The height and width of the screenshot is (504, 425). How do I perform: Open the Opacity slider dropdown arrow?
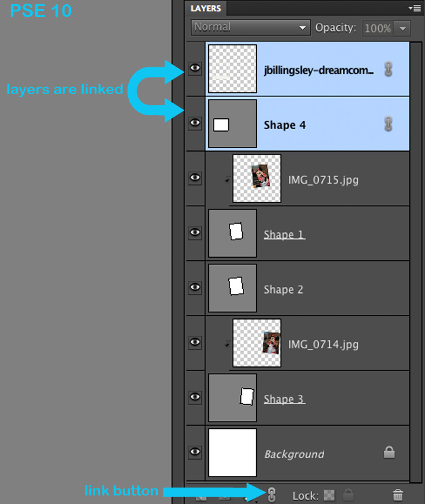pyautogui.click(x=403, y=29)
